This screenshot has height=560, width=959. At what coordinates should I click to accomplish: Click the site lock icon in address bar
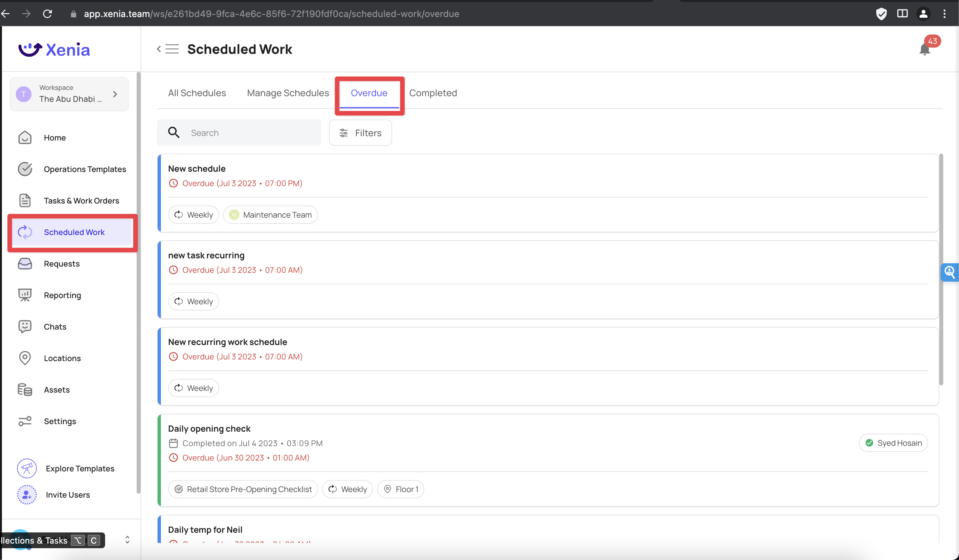[x=74, y=14]
